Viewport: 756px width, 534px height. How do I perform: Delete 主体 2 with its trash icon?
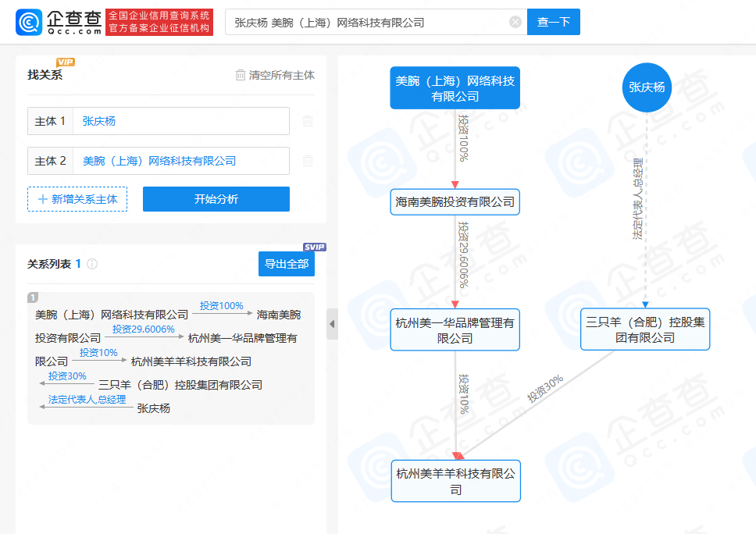tap(308, 161)
